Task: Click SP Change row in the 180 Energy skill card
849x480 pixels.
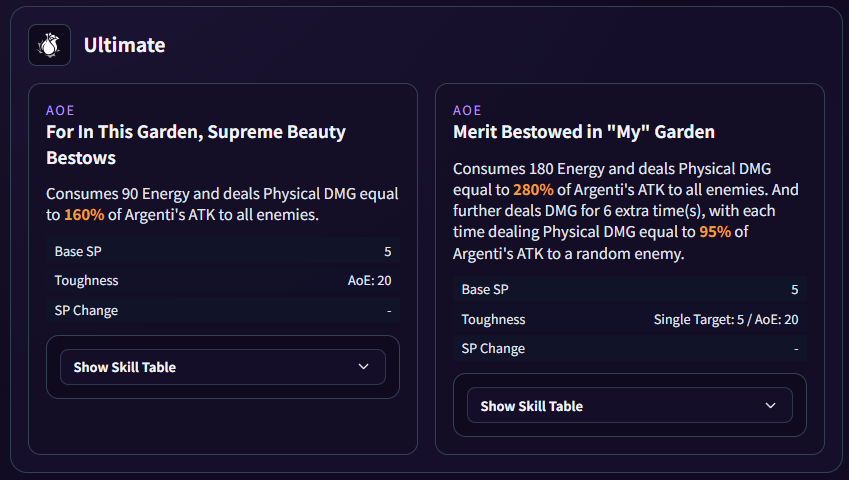Action: [x=630, y=349]
